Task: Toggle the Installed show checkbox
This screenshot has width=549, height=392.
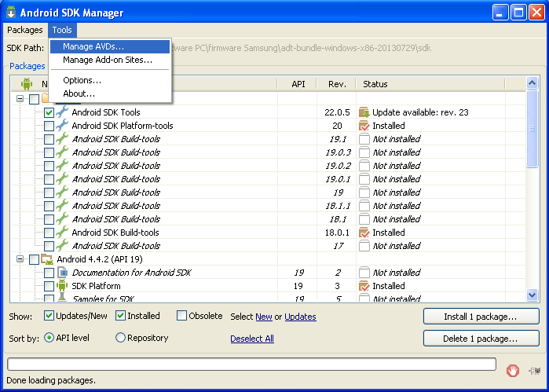Action: 120,316
